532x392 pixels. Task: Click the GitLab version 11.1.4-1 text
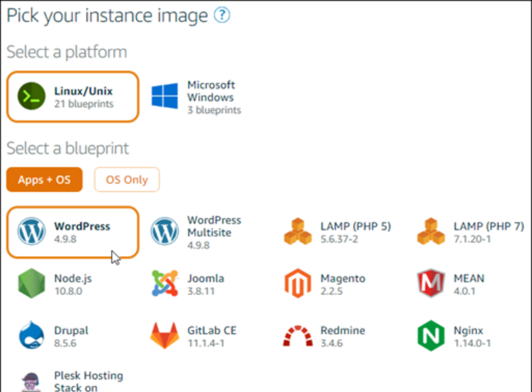point(206,343)
